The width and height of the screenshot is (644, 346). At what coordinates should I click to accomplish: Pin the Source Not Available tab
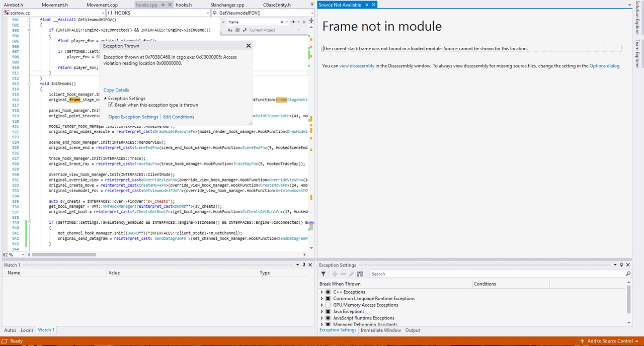coord(366,5)
